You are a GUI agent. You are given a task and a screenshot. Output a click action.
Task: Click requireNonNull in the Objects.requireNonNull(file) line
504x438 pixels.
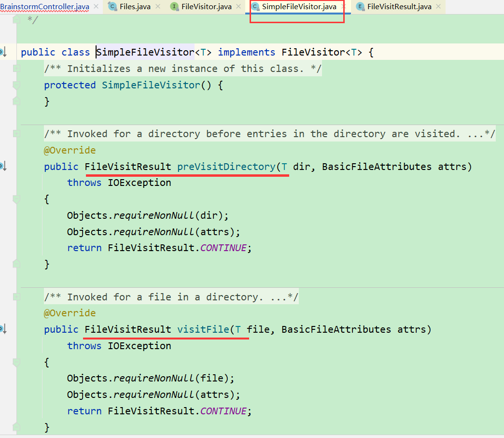(154, 379)
